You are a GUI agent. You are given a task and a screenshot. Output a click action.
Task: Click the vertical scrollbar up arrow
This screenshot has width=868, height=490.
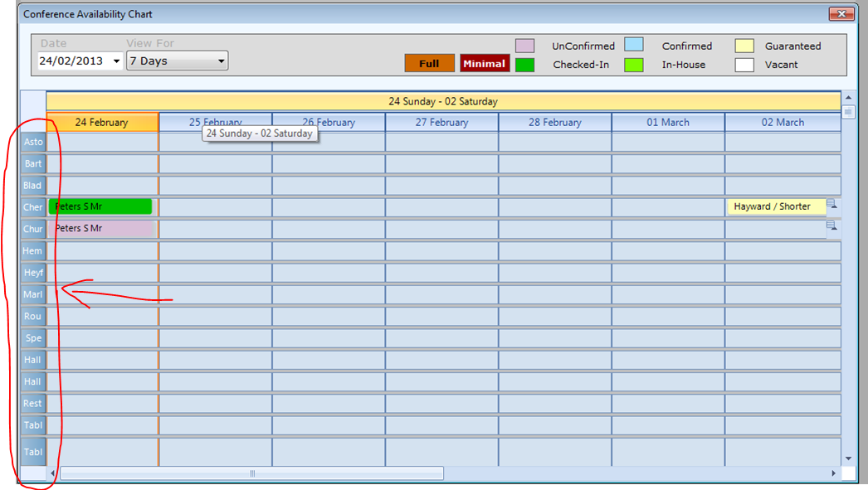[848, 97]
